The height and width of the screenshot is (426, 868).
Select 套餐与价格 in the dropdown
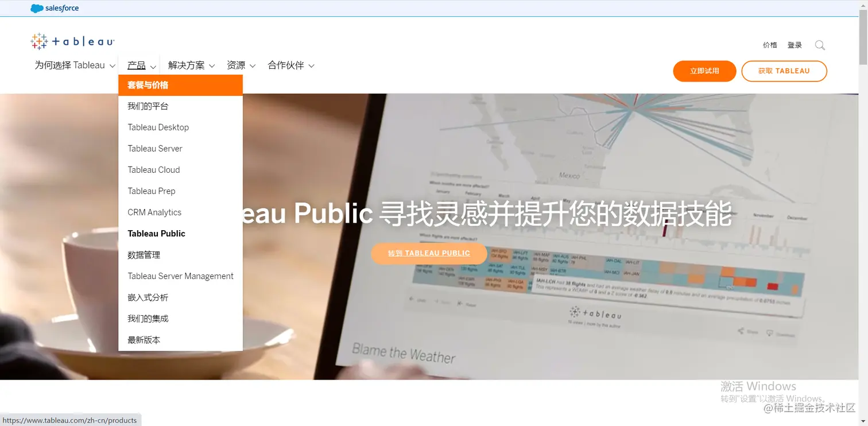pos(180,85)
